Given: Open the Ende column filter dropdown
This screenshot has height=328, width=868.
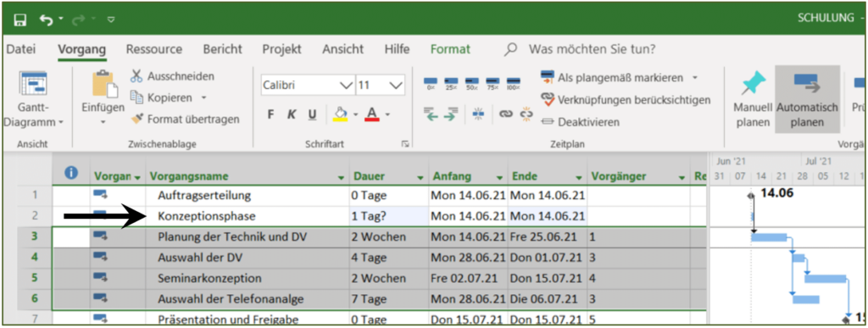Looking at the screenshot, I should click(x=580, y=177).
